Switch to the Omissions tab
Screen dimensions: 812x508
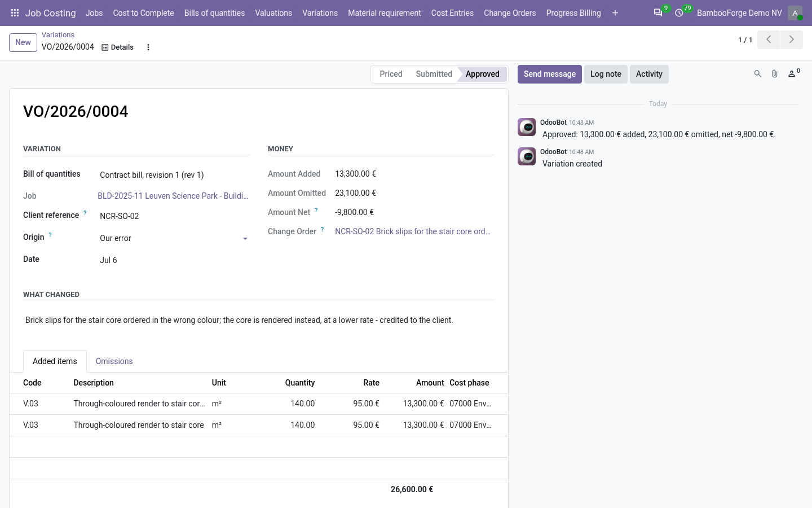114,361
